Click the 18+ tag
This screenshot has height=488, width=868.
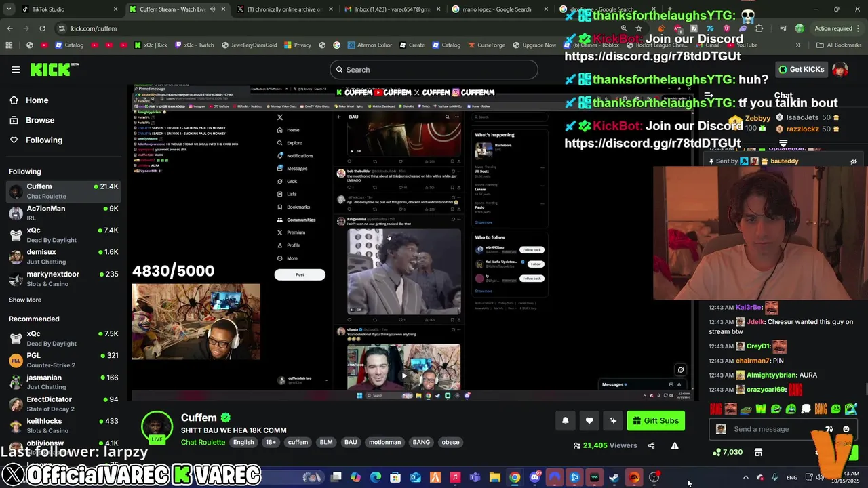tap(271, 442)
